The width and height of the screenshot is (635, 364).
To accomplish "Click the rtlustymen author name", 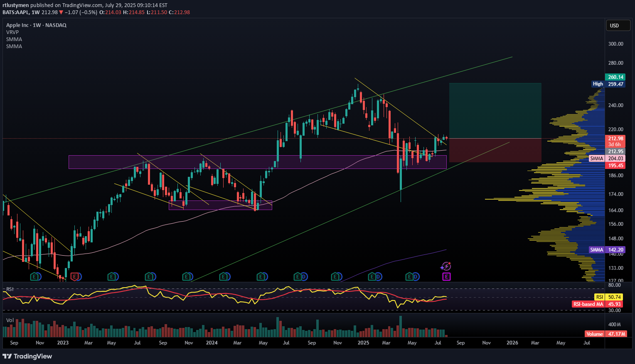I will click(x=15, y=5).
